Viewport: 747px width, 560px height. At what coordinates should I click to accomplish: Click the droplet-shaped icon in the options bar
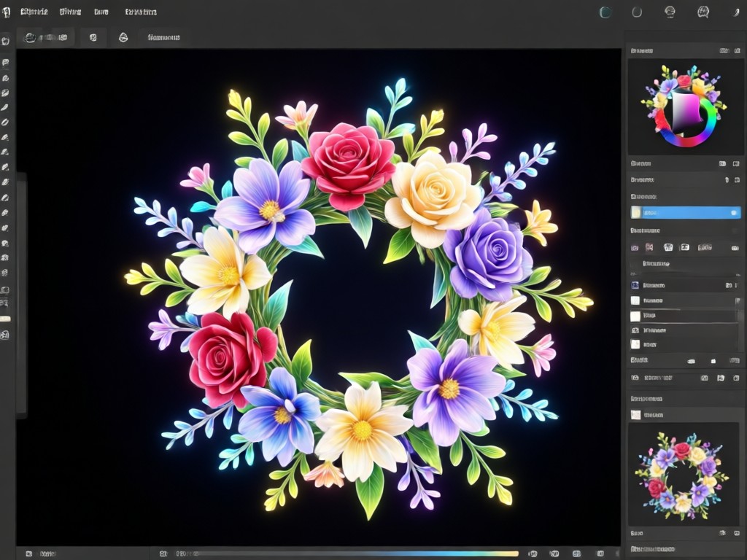123,37
